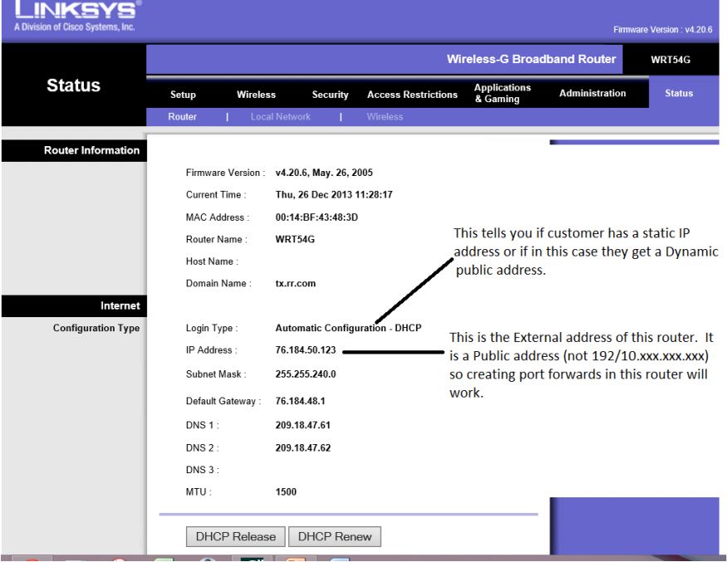This screenshot has height=562, width=728.
Task: Select the Router sub-tab
Action: pos(182,116)
